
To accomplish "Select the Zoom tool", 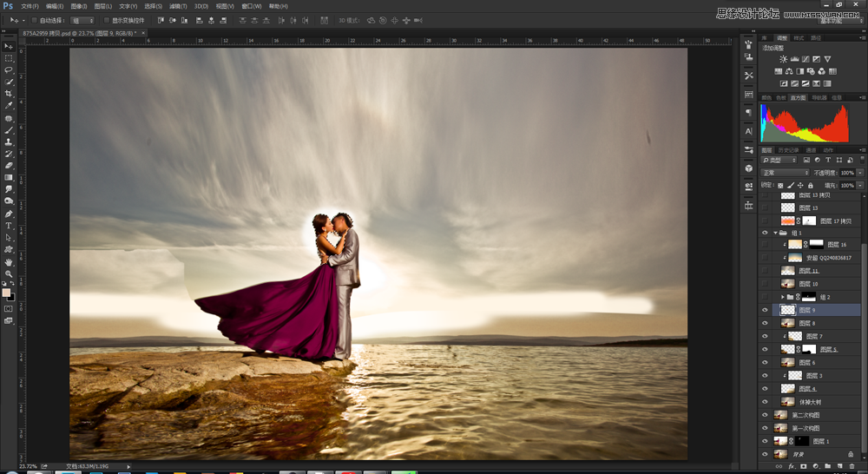I will tap(9, 273).
